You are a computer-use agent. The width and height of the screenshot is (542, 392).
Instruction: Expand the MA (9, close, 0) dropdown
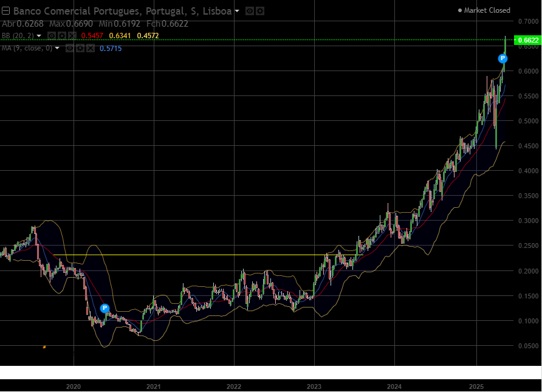click(57, 48)
